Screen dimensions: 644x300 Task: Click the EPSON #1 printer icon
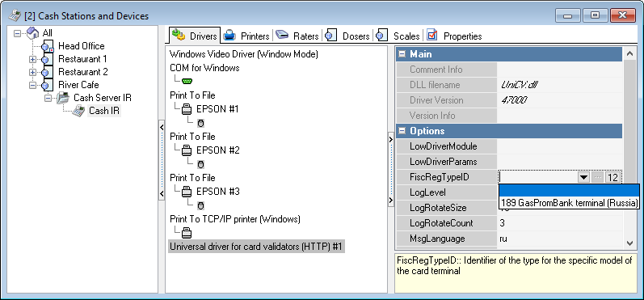[187, 109]
